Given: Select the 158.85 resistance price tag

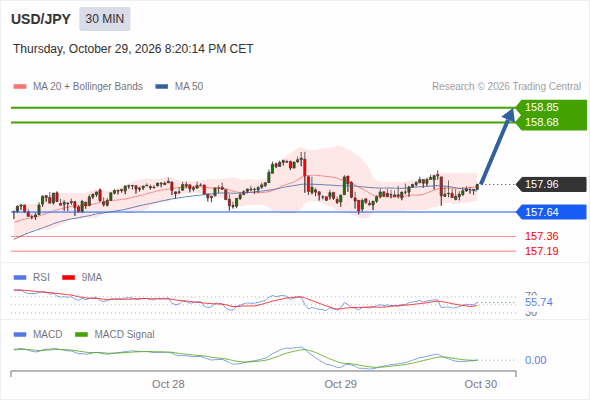Looking at the screenshot, I should 552,107.
